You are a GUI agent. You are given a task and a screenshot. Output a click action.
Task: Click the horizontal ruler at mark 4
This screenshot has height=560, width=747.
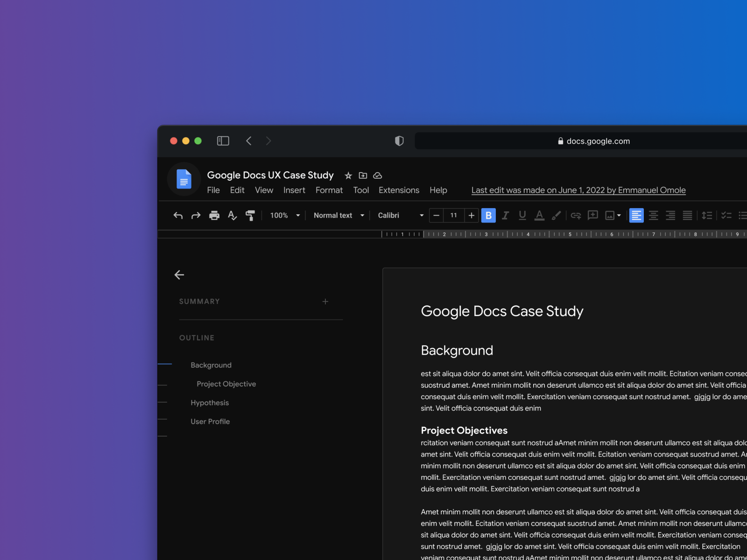point(528,234)
